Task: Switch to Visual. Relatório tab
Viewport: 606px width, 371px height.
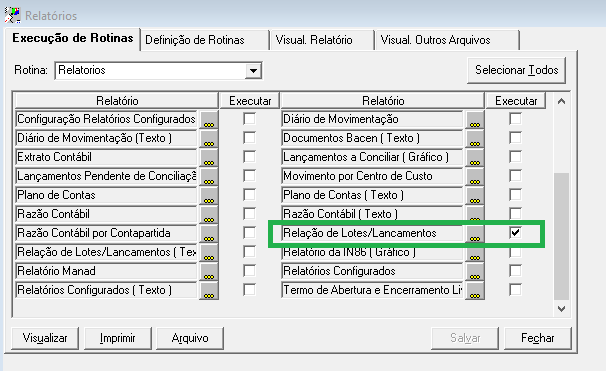Action: (x=322, y=40)
